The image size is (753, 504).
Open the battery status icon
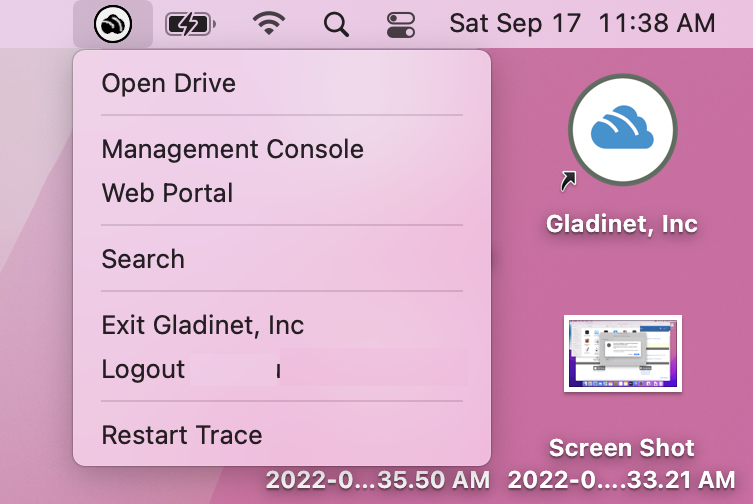click(189, 24)
